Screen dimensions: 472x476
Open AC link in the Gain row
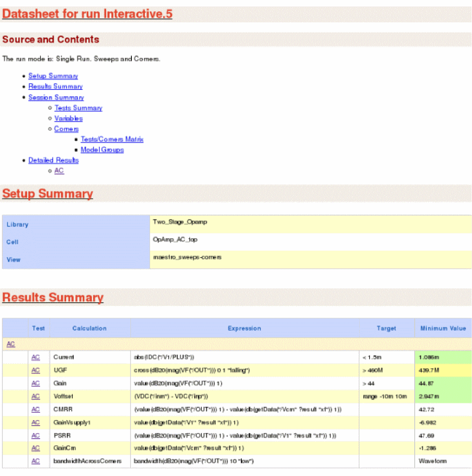[35, 383]
